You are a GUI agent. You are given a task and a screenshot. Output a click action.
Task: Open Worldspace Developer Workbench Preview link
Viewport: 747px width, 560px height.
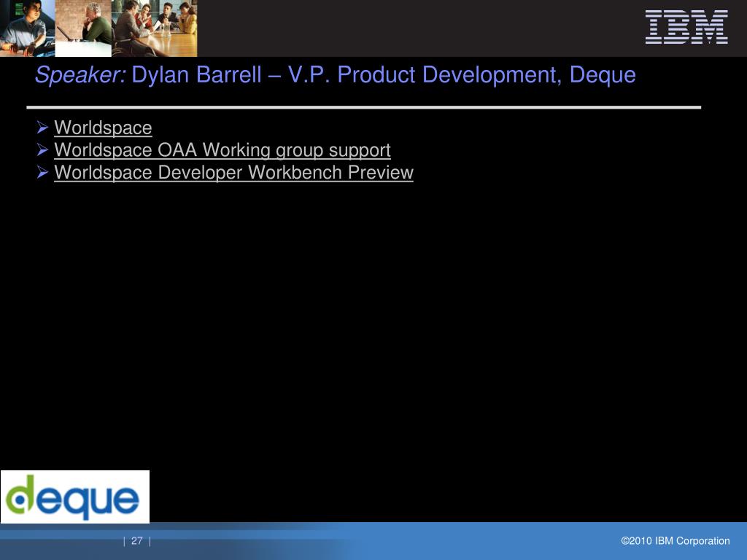click(233, 172)
